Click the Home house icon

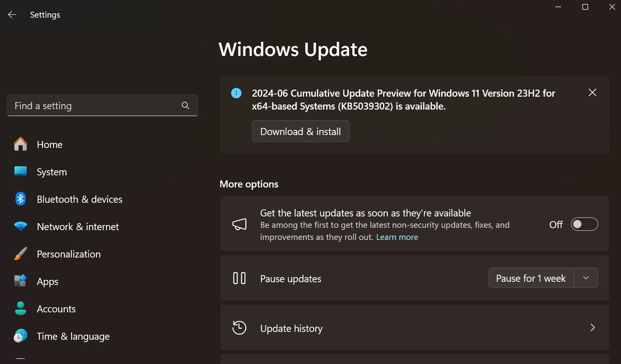click(x=20, y=144)
